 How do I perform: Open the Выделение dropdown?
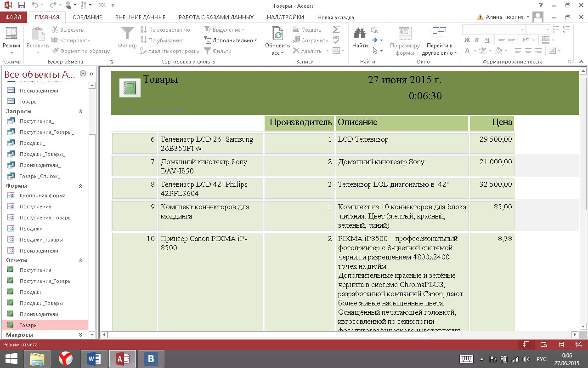(225, 30)
